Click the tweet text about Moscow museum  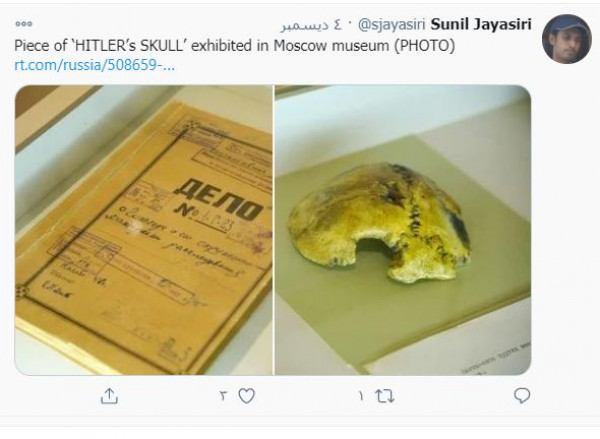pyautogui.click(x=235, y=46)
